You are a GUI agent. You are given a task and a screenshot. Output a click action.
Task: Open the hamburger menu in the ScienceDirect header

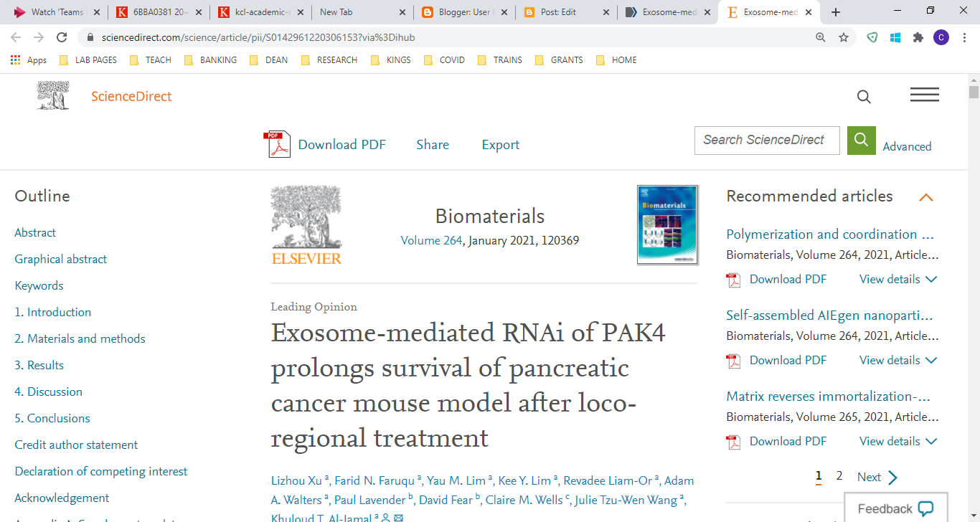point(925,95)
